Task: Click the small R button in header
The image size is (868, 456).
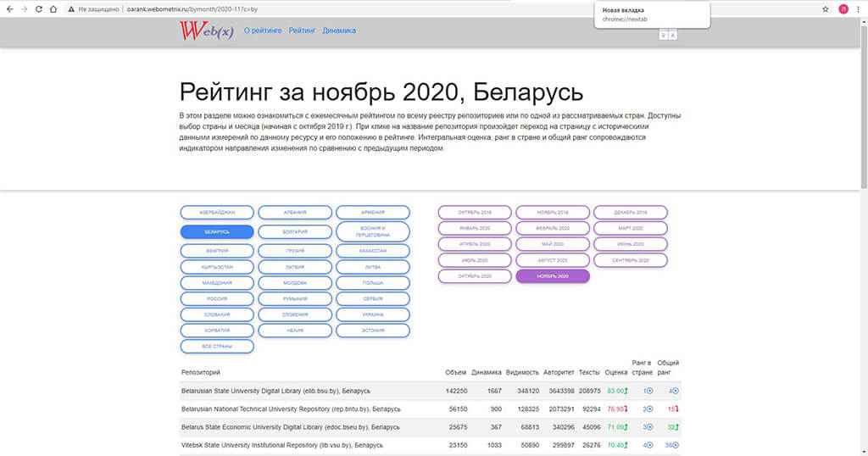Action: [663, 35]
